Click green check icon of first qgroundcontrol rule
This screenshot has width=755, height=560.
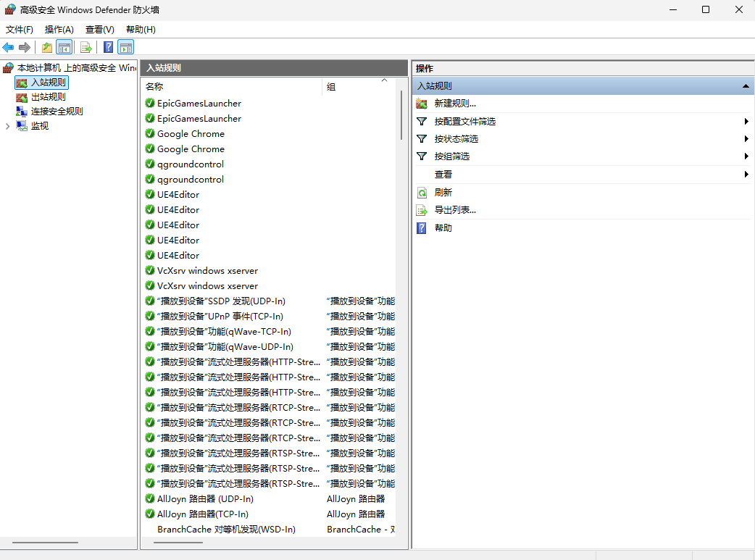point(150,164)
